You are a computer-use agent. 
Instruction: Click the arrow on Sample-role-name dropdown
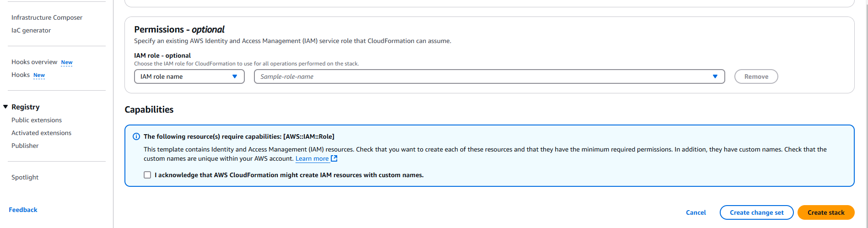(x=715, y=76)
